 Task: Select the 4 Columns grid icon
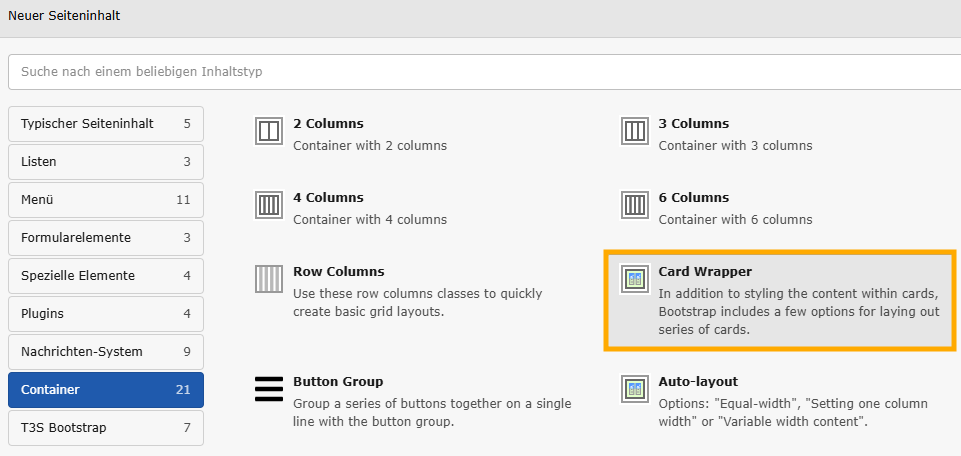[270, 205]
